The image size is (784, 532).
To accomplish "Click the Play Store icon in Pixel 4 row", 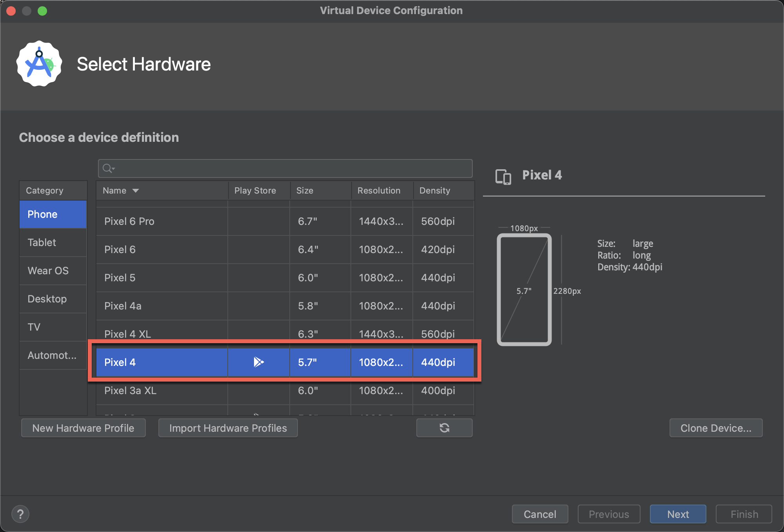I will click(x=258, y=362).
